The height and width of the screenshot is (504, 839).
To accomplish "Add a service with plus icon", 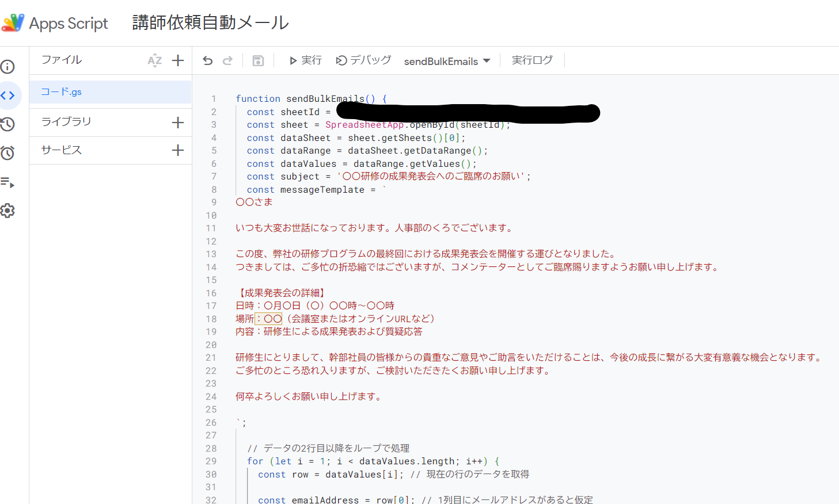I will tap(178, 150).
